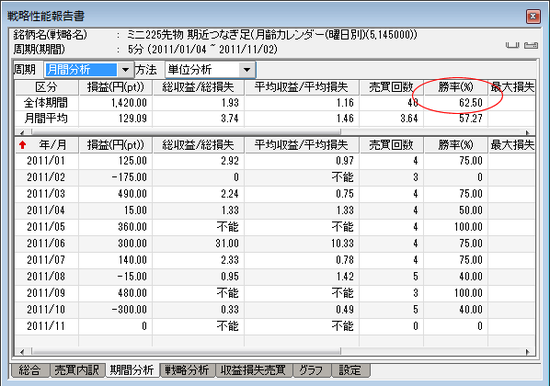Screen dimensions: 550x386
Task: Click the upper scrollbar right arrow
Action: (527, 132)
